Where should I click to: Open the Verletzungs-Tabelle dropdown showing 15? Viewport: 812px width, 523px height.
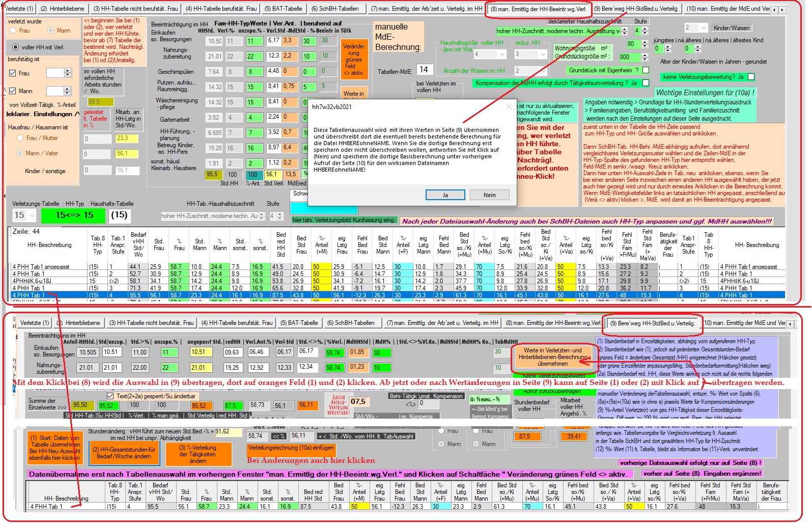tap(32, 215)
